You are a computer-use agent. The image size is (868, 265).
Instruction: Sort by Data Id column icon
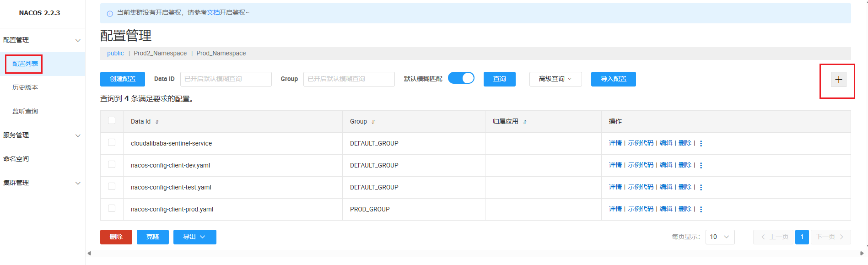[x=157, y=122]
